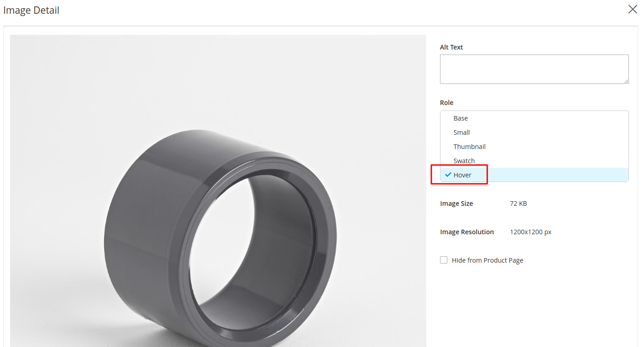Select the Small image role
Screen dimensions: 644x347
tap(462, 132)
